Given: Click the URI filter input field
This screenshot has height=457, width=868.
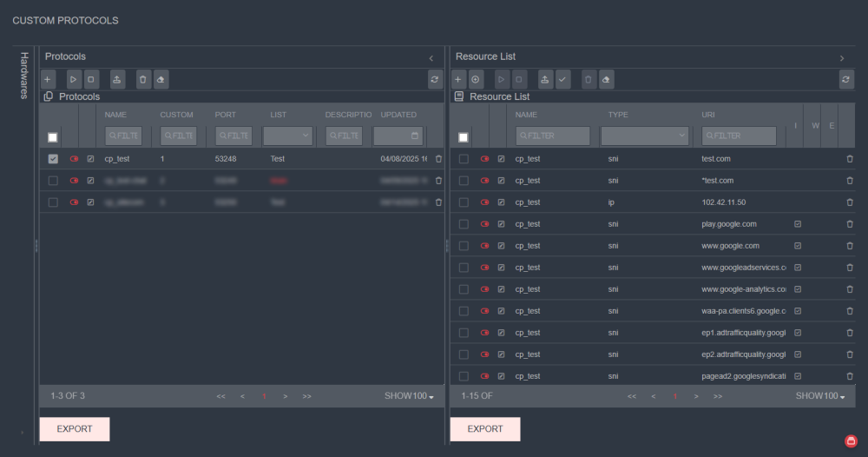Looking at the screenshot, I should coord(740,136).
